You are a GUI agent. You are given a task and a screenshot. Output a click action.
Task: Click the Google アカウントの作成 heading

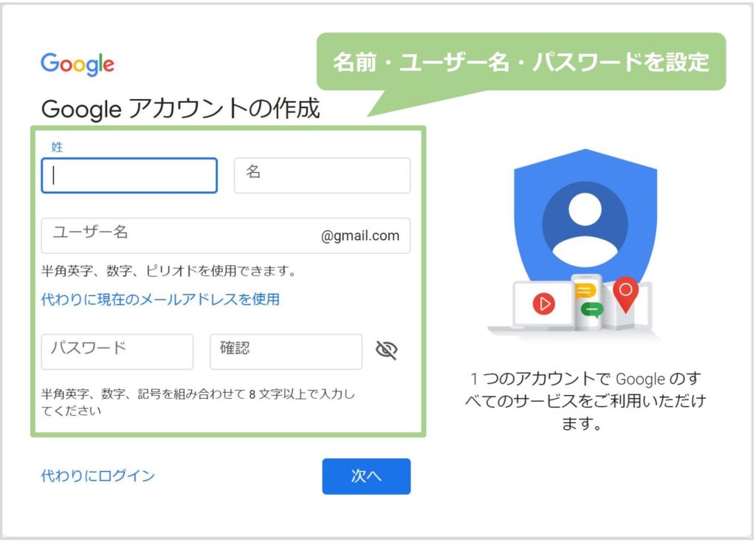[x=181, y=109]
